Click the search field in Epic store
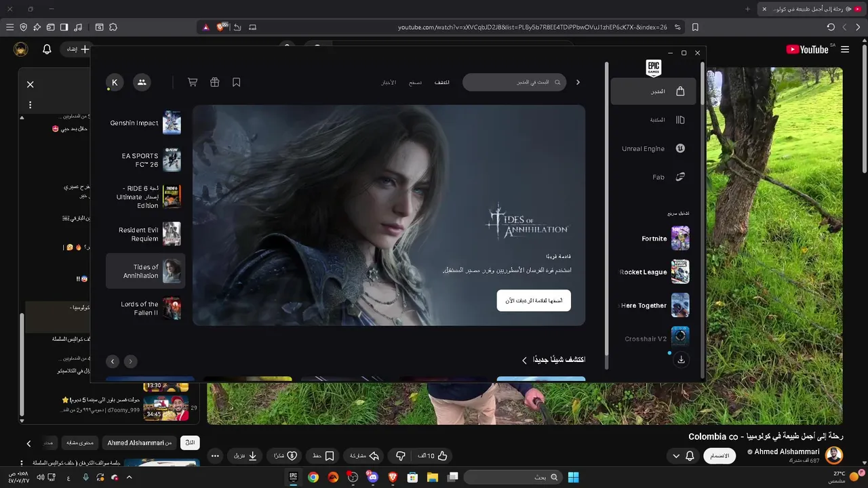This screenshot has height=488, width=868. [514, 82]
